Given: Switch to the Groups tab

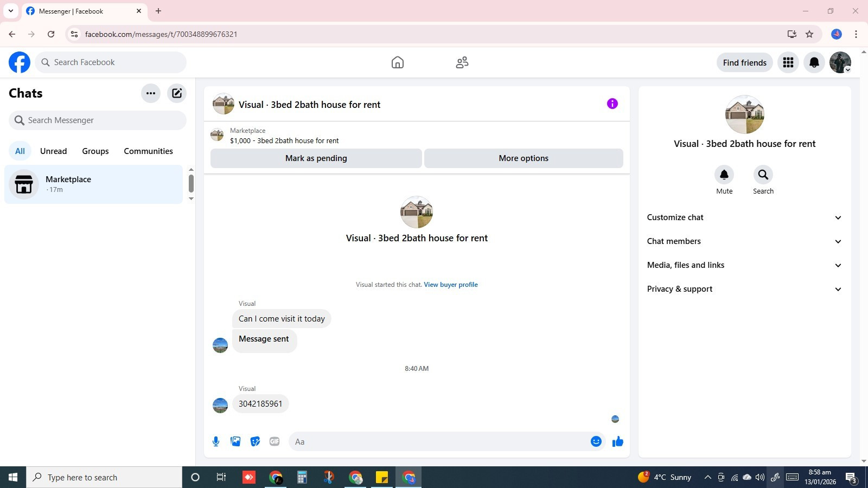Looking at the screenshot, I should [95, 151].
